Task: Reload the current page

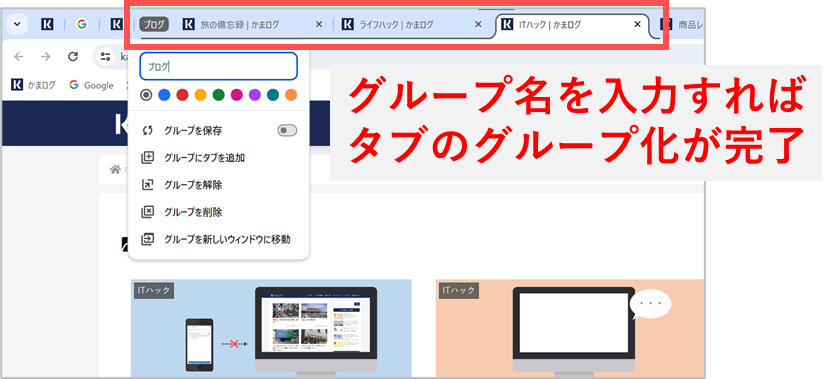Action: coord(73,57)
